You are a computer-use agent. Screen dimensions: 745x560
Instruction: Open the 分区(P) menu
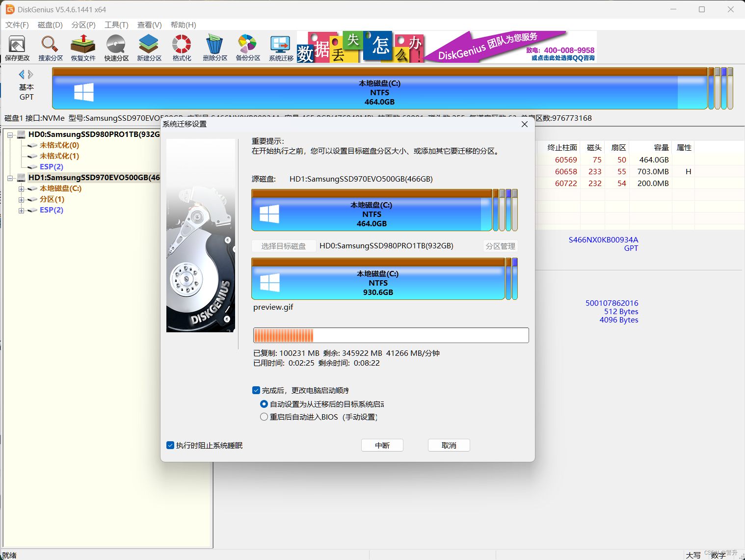[83, 25]
